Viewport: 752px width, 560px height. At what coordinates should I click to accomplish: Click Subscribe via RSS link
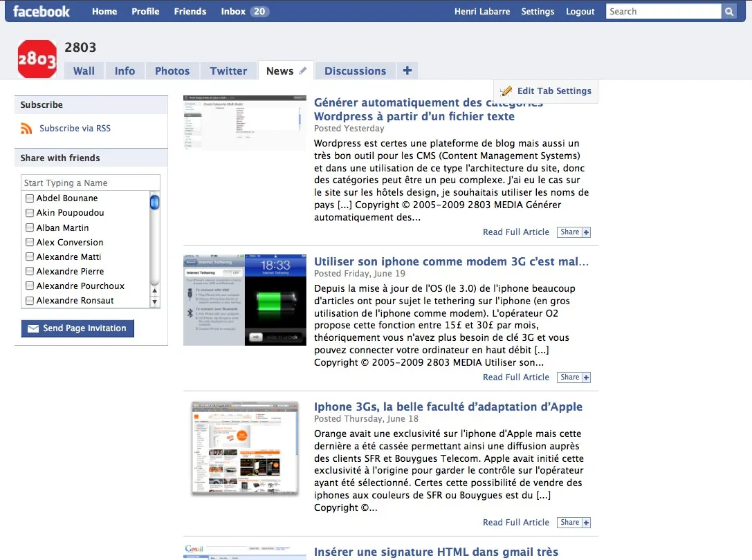click(x=75, y=128)
